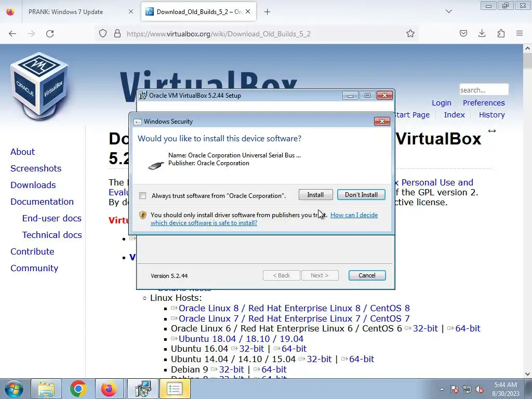Check Always trust software from Oracle Corporation
532x399 pixels.
[143, 195]
